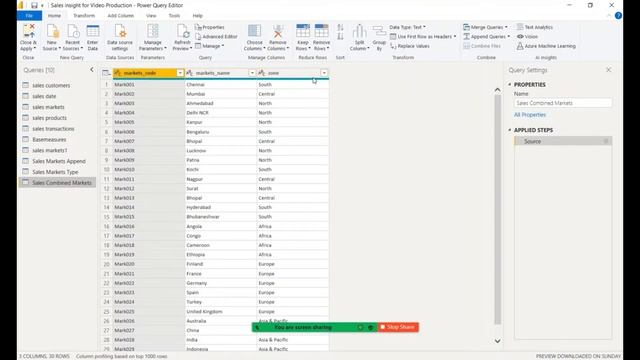This screenshot has width=640, height=360.
Task: Click the Keep Rows icon
Action: click(303, 31)
